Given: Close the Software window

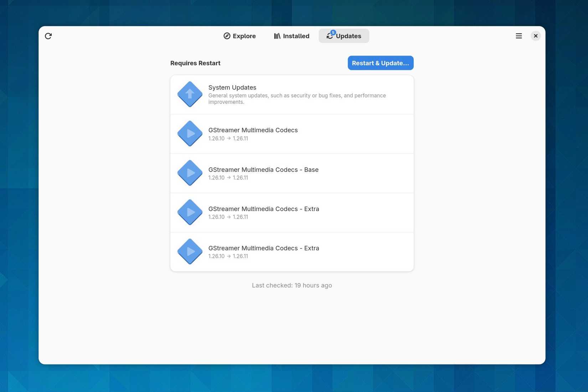Looking at the screenshot, I should 535,36.
